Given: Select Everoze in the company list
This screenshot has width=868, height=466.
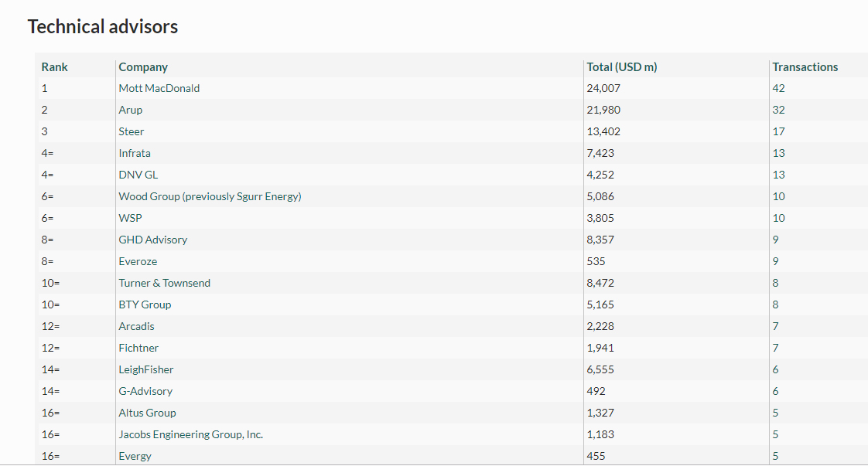Looking at the screenshot, I should click(x=138, y=261).
